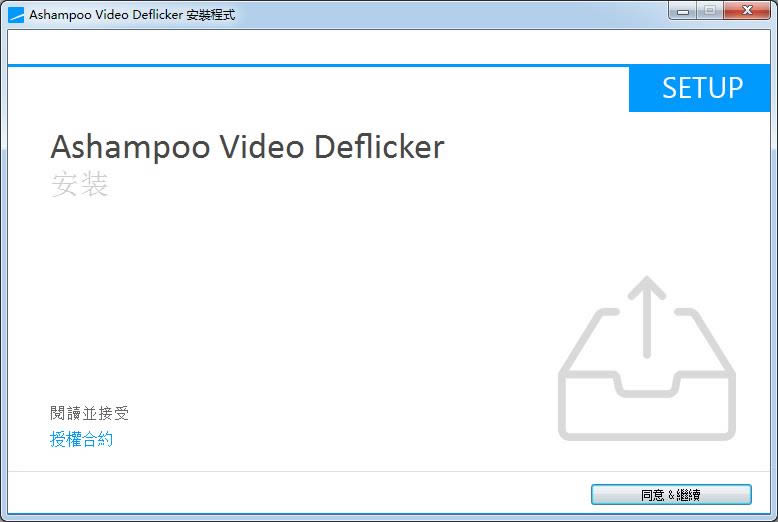The image size is (778, 522).
Task: Click the separator line above the agree button
Action: [x=389, y=471]
